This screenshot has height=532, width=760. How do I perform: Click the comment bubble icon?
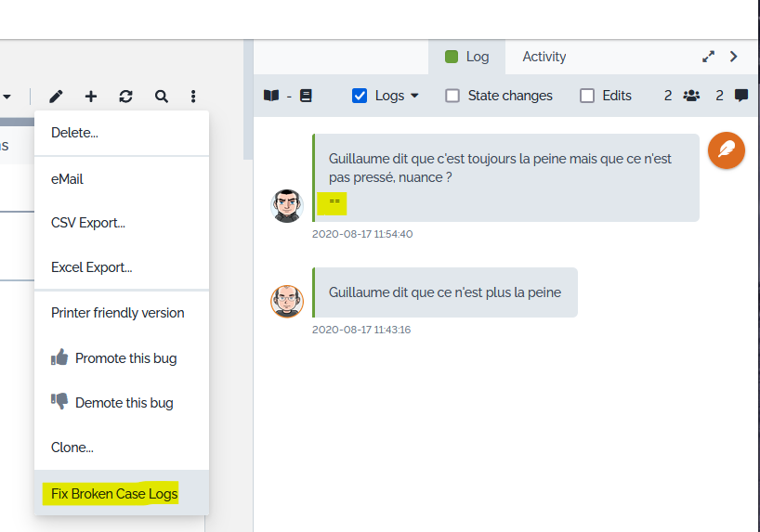[741, 96]
